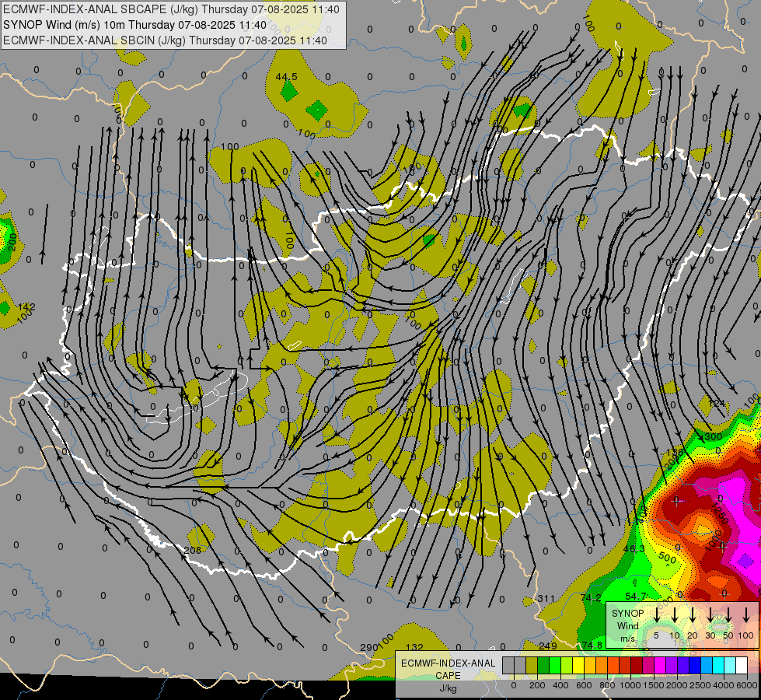Click the 54.7 value on the map
Image resolution: width=761 pixels, height=700 pixels.
coord(635,596)
